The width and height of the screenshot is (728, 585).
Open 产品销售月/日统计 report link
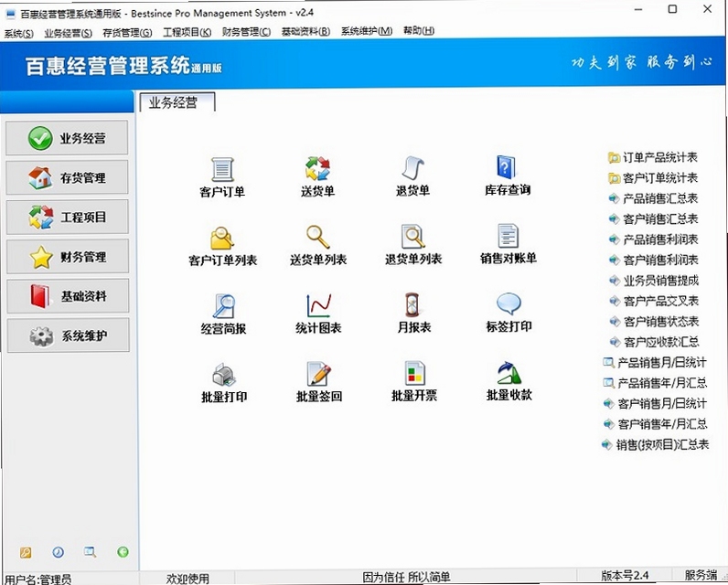tap(654, 363)
